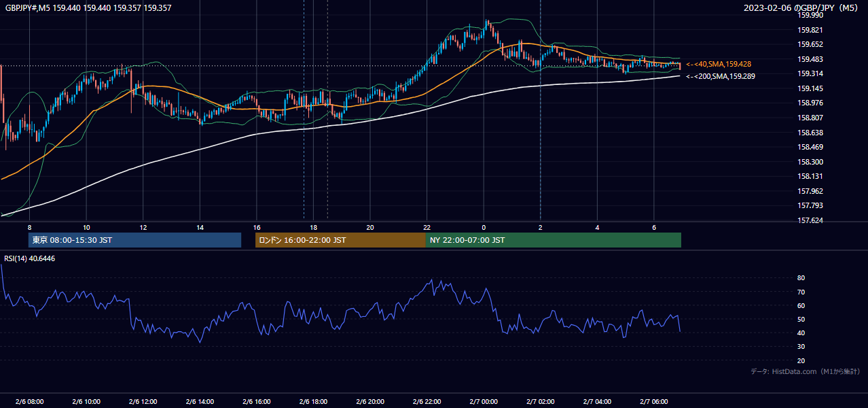Click the date label 2/6 20:00

369,402
